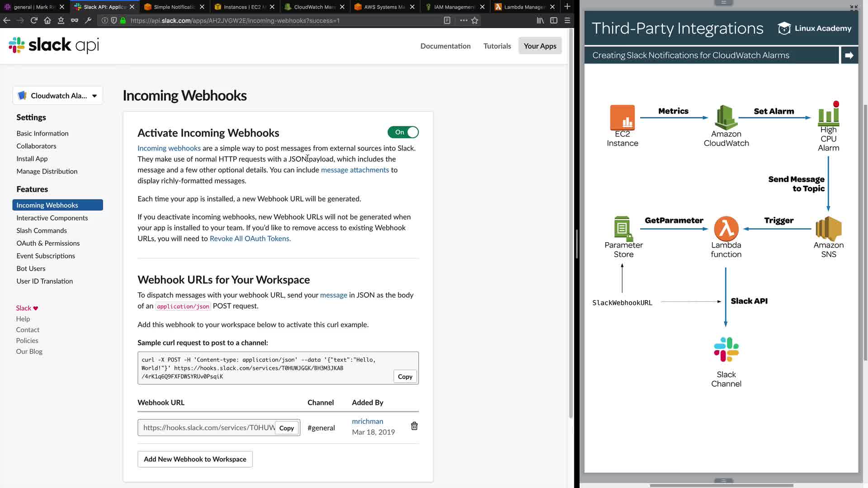The height and width of the screenshot is (488, 868).
Task: Go to browser home icon
Action: (x=47, y=20)
